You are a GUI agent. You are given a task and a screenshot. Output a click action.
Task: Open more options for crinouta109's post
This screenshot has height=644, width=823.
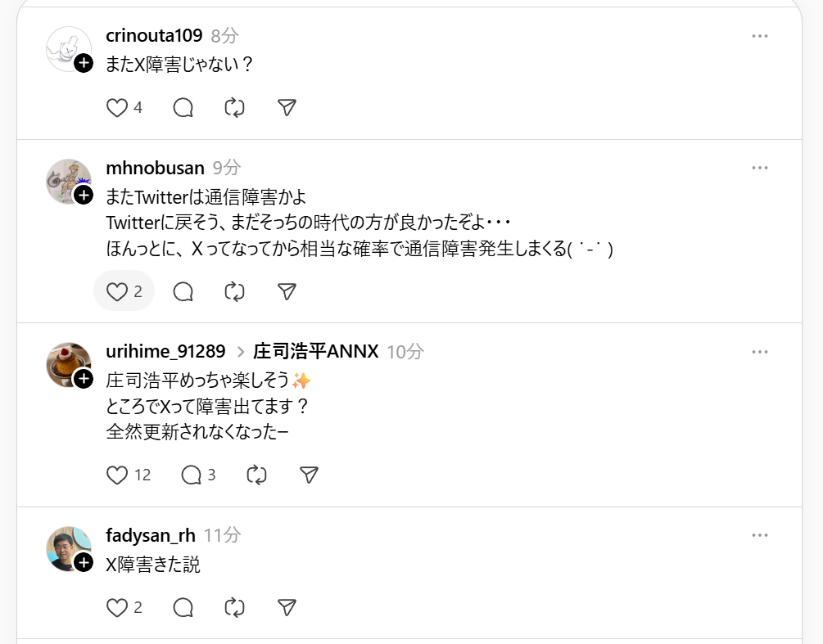(760, 36)
